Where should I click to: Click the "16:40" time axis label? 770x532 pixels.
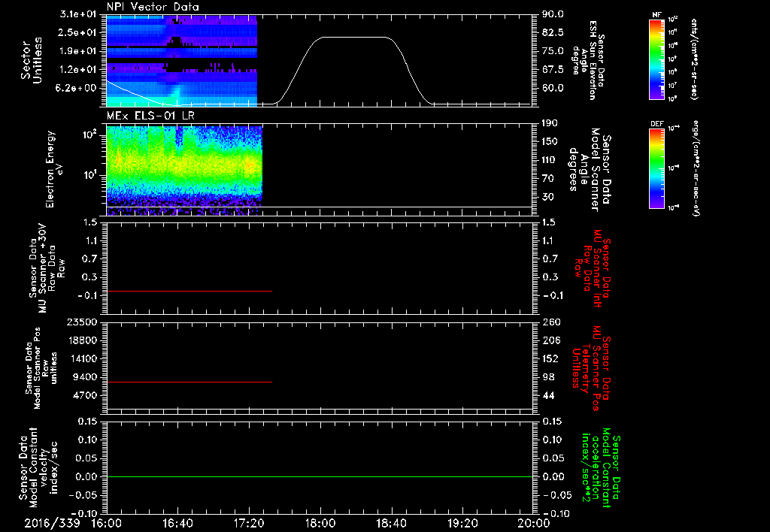point(177,523)
